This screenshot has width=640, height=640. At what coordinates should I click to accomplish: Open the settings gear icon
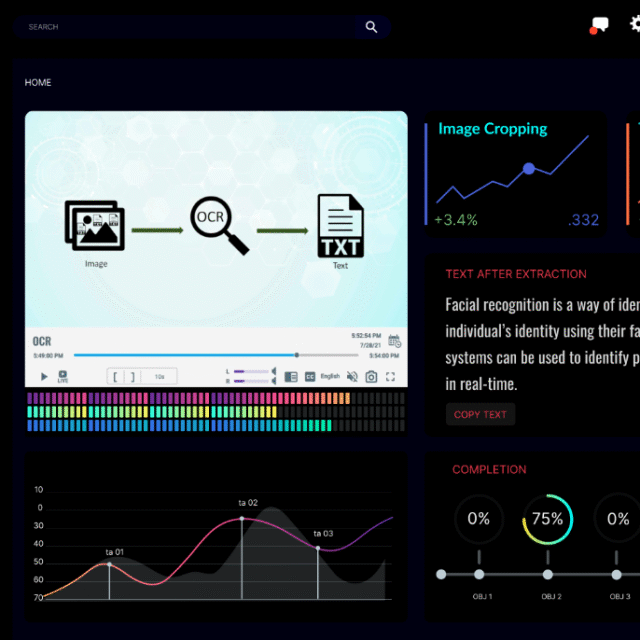[635, 24]
